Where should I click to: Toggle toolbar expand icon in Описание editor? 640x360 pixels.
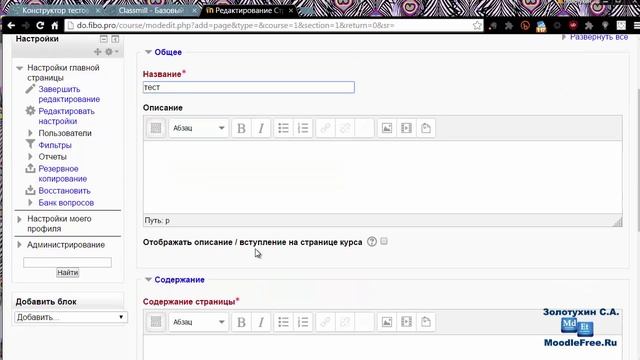coord(156,128)
